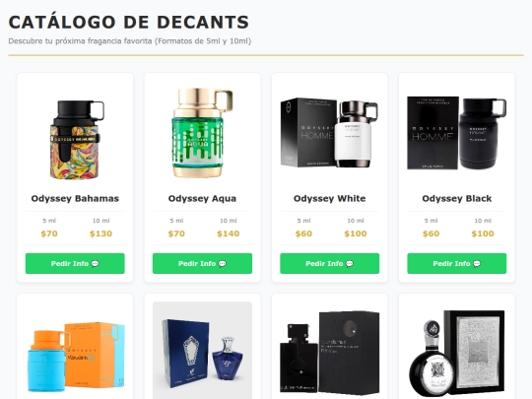
Task: Click Pedir Info for Odyssey Bahamas
Action: 75,263
